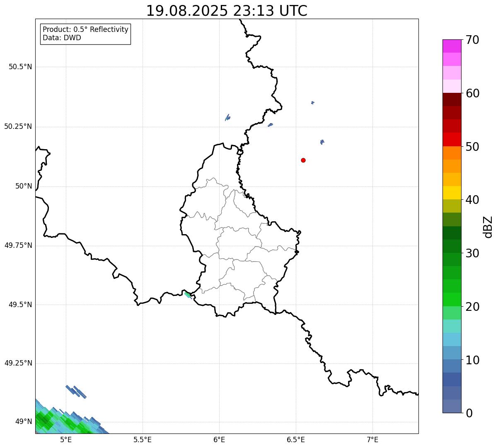Click the 50.25°N latitude label
This screenshot has width=498, height=448.
coord(18,126)
